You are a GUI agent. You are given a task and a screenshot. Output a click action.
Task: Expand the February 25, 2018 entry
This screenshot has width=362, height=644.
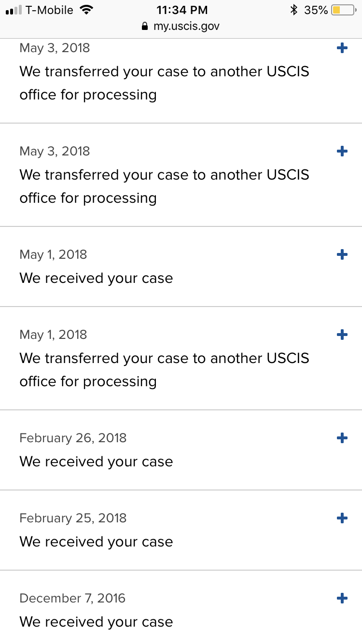tap(342, 518)
